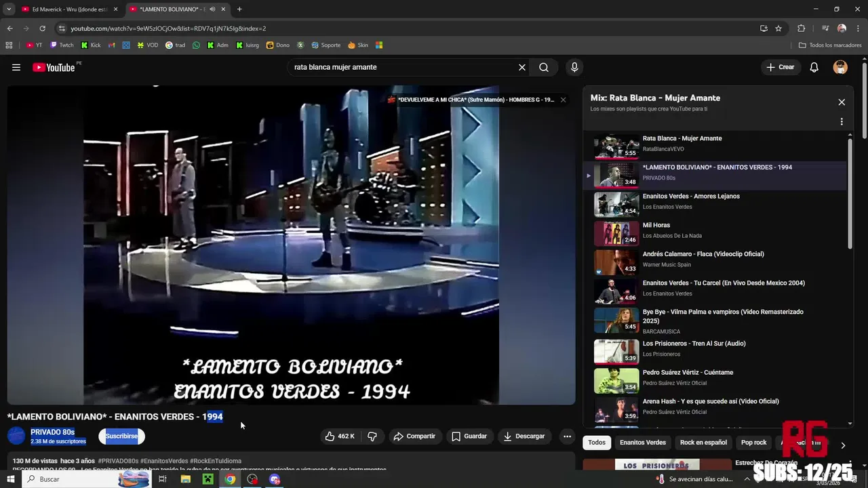Dismiss the next-video DEVUELVEME A MI CHICA card

(x=563, y=100)
